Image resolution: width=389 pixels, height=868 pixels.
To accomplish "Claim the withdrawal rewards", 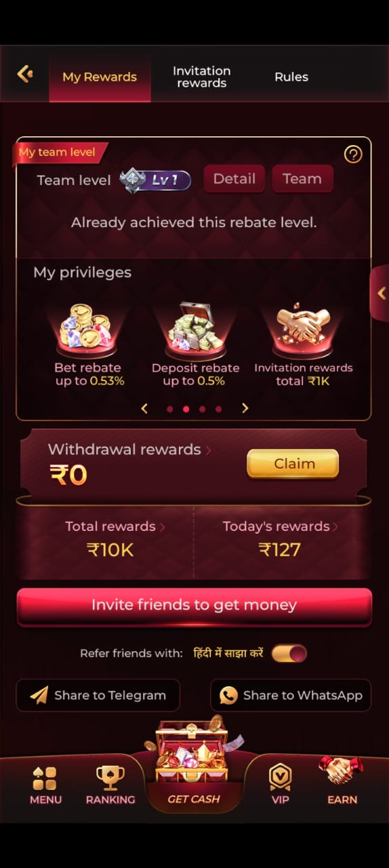I will (x=293, y=464).
